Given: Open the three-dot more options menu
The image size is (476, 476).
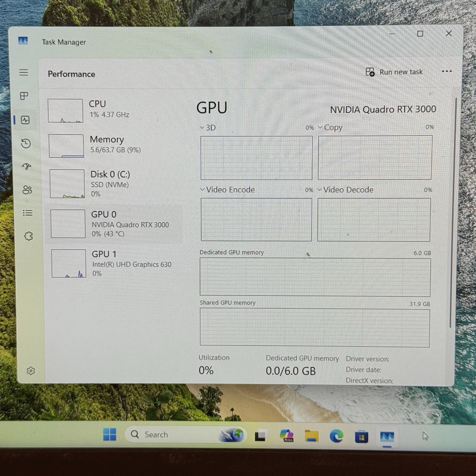Looking at the screenshot, I should point(447,71).
